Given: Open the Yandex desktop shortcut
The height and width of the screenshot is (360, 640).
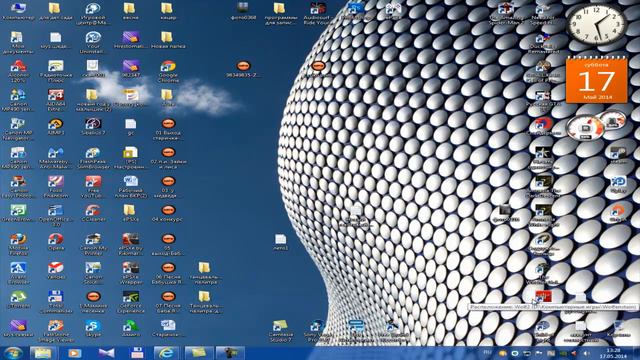Looking at the screenshot, I should click(x=56, y=271).
